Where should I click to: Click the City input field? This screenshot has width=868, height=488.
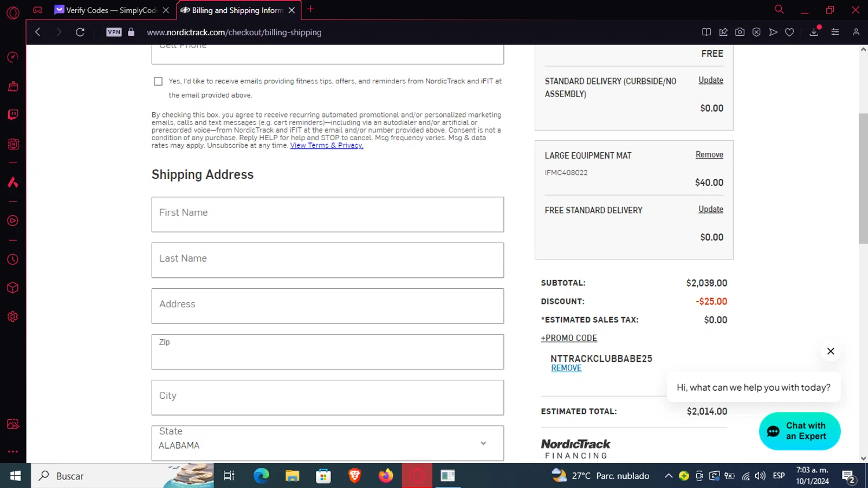(328, 398)
